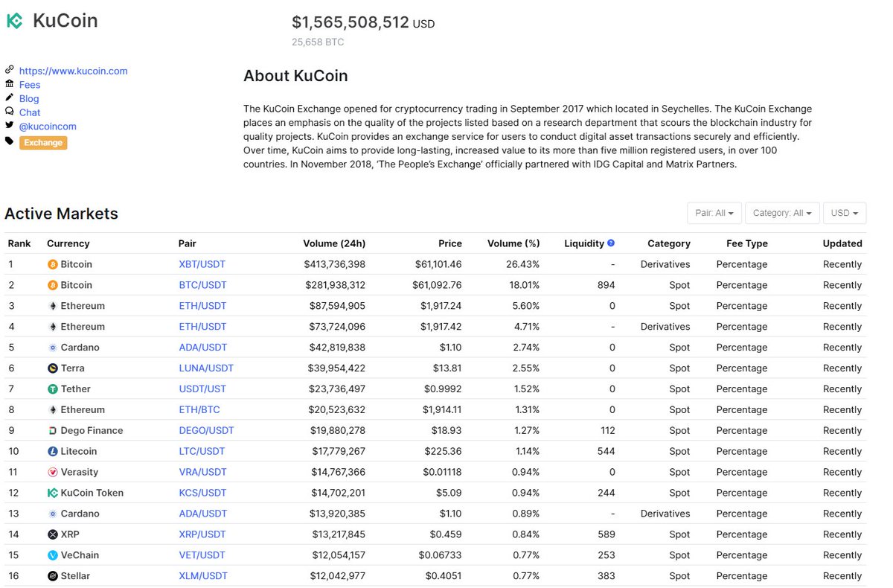Click the Litecoin coin icon

52,452
